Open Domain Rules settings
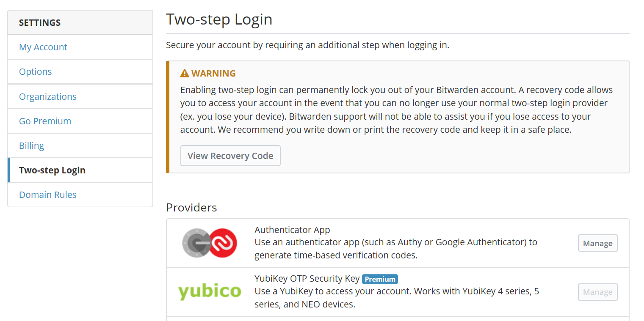The image size is (644, 321). click(x=48, y=195)
